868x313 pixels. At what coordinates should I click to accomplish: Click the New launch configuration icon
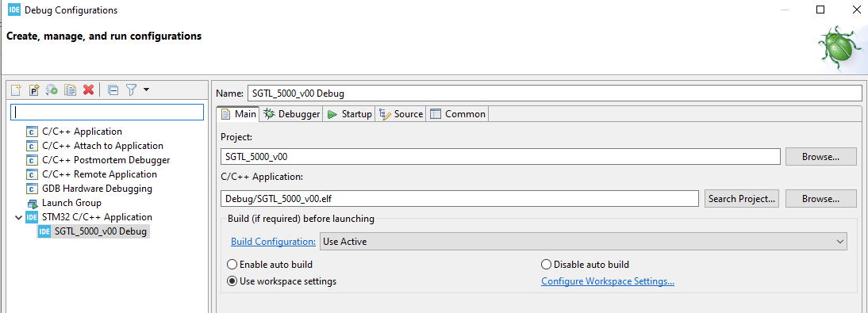(x=17, y=90)
